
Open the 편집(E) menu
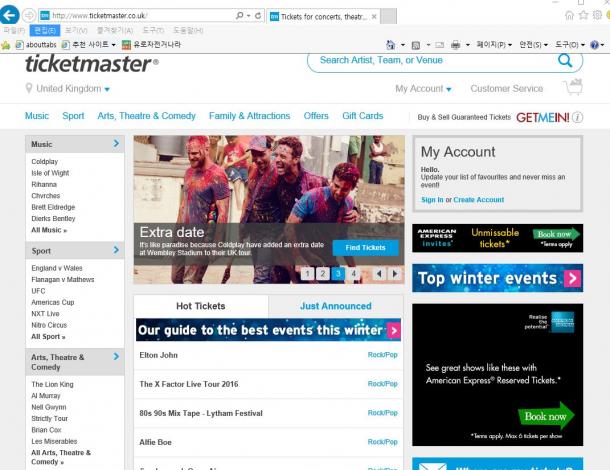point(45,30)
